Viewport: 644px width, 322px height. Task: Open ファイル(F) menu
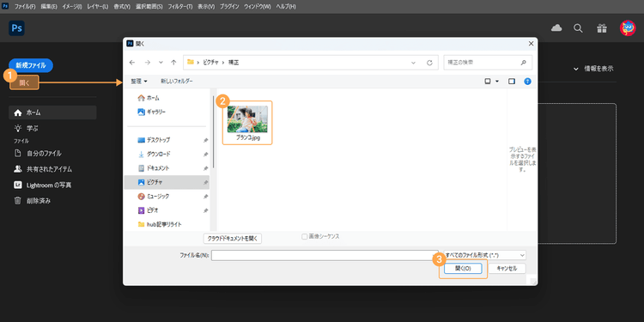(x=25, y=7)
